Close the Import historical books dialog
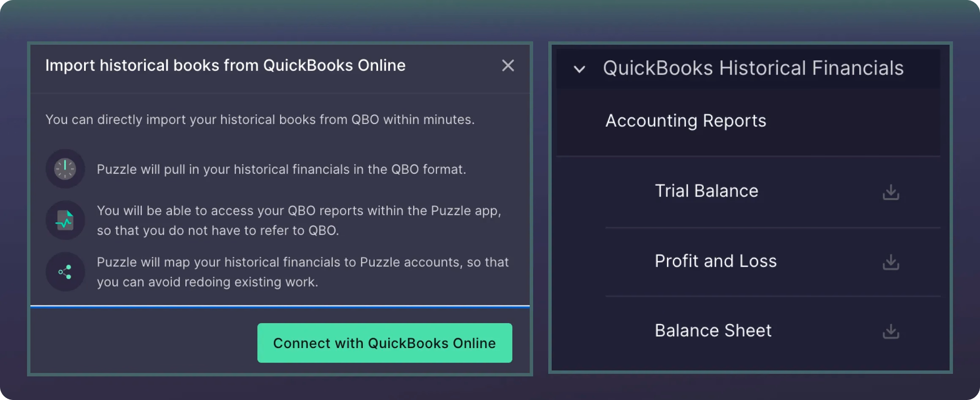Screen dimensions: 980x400 508,65
